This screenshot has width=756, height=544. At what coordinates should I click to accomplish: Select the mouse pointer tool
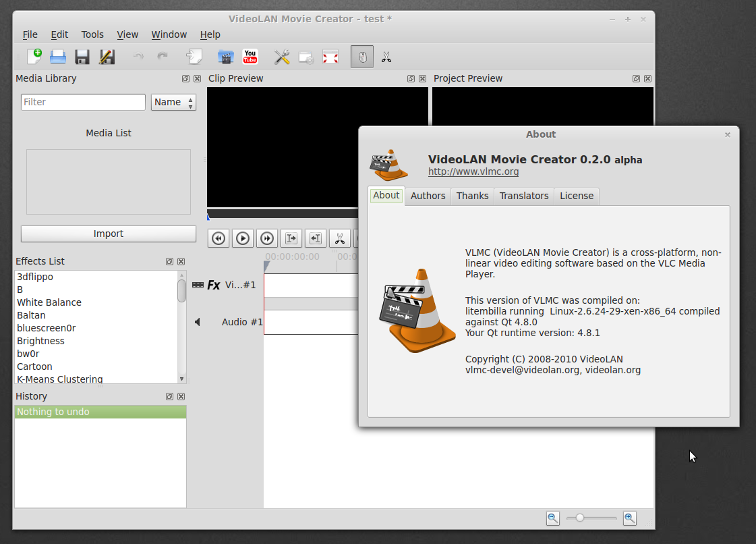click(362, 57)
